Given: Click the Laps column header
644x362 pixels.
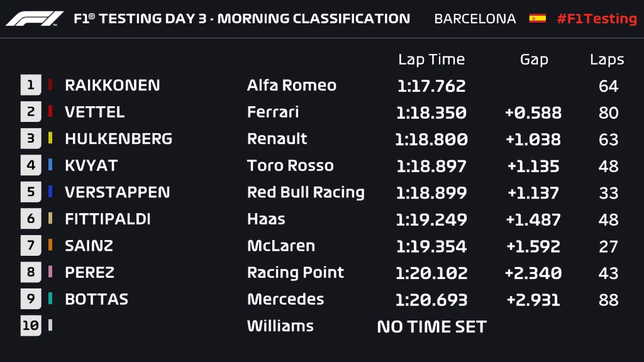Looking at the screenshot, I should [x=607, y=60].
